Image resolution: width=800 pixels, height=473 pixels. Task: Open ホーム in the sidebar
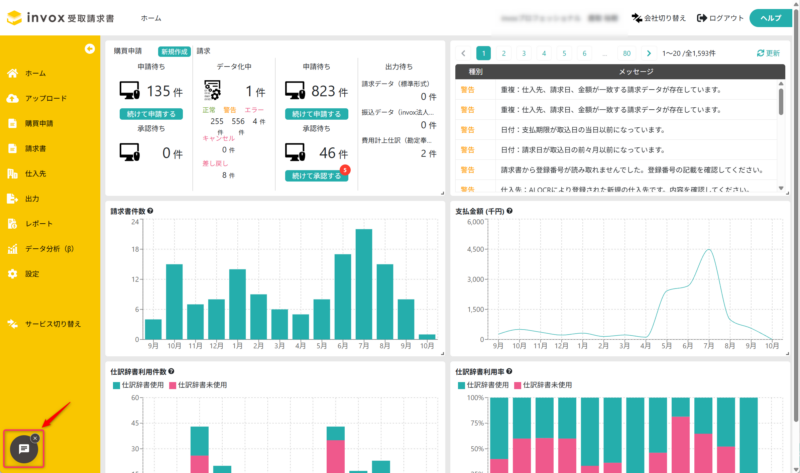[35, 73]
